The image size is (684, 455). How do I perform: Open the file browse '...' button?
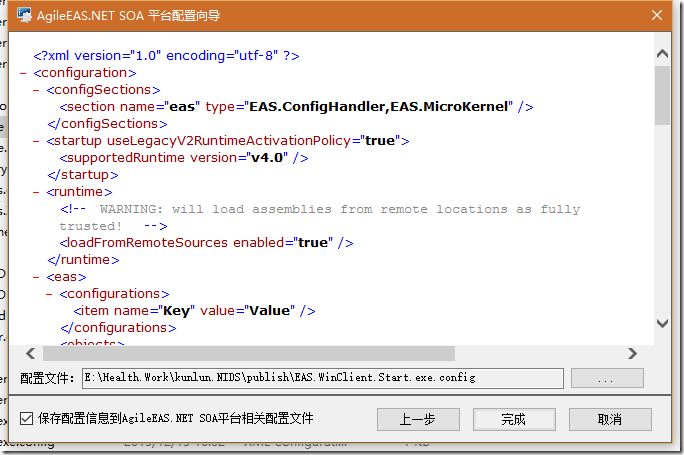(x=607, y=378)
